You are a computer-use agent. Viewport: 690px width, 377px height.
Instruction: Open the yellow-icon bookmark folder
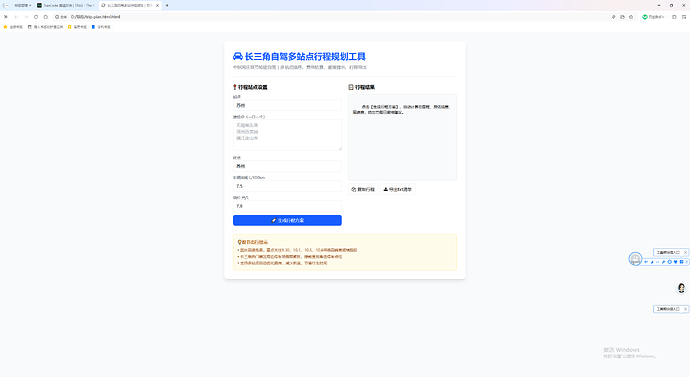(77, 27)
